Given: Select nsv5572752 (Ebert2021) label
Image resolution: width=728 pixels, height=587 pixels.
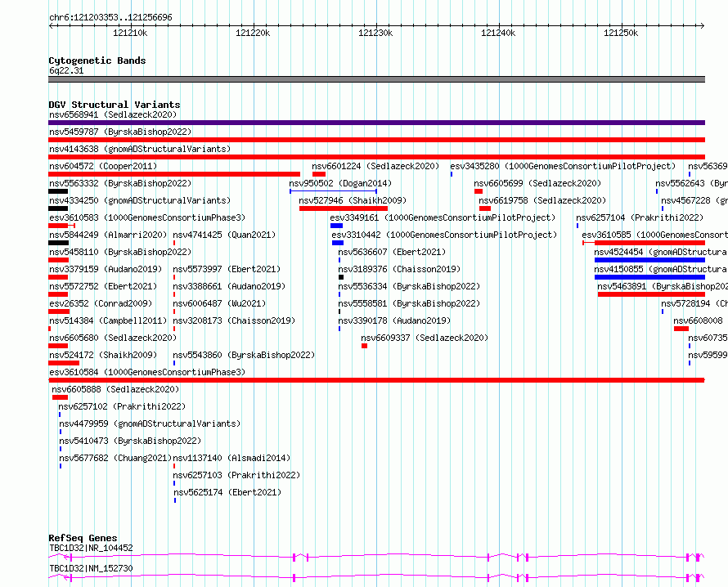Looking at the screenshot, I should point(103,286).
